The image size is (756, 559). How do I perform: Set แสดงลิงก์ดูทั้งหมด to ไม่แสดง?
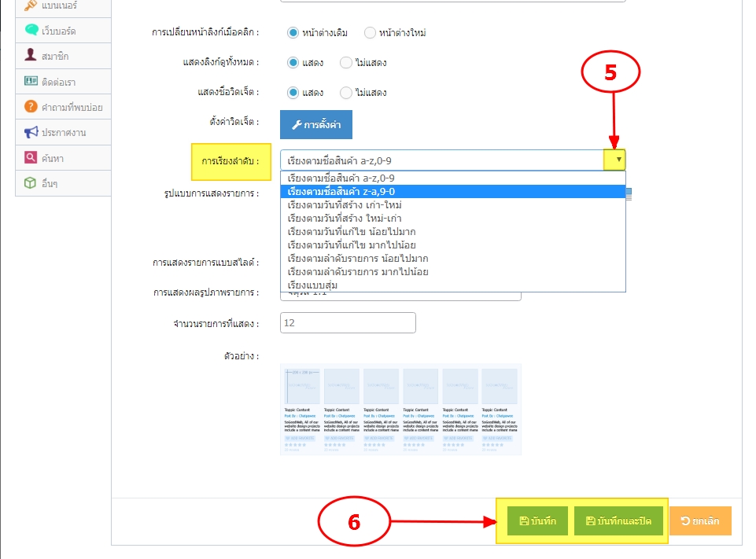tap(345, 63)
